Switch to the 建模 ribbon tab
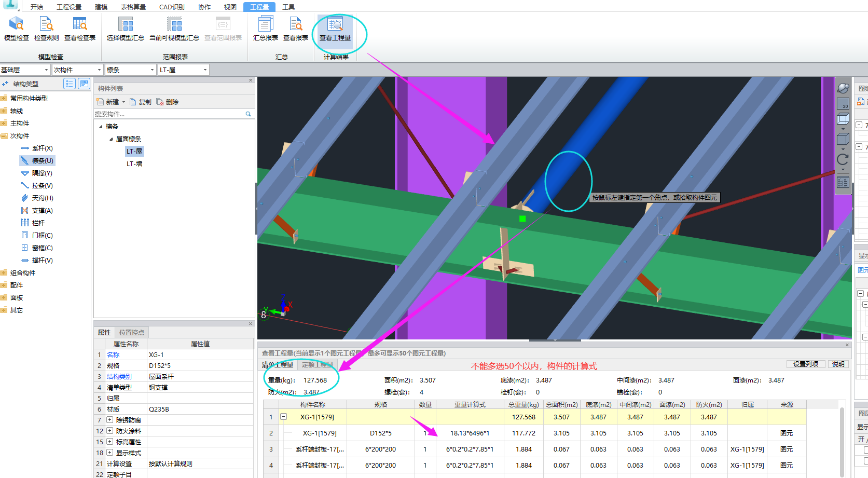Image resolution: width=868 pixels, height=478 pixels. [x=101, y=7]
